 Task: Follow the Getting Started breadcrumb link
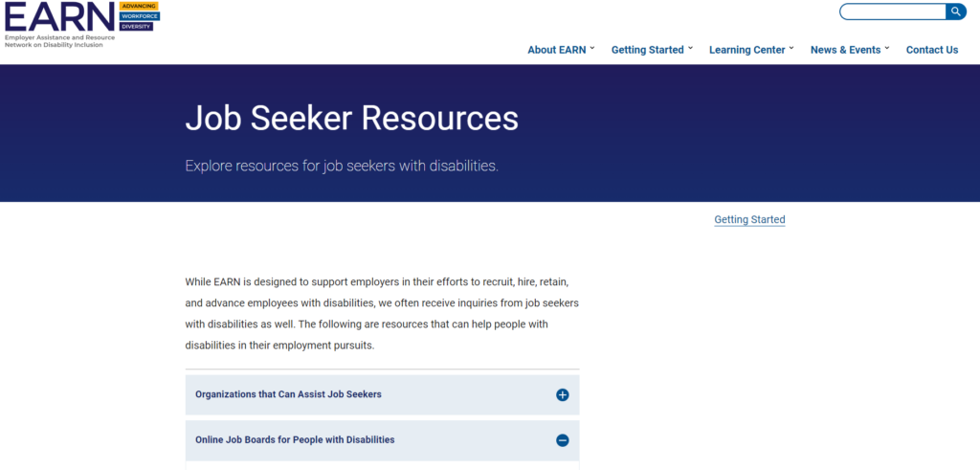click(749, 219)
